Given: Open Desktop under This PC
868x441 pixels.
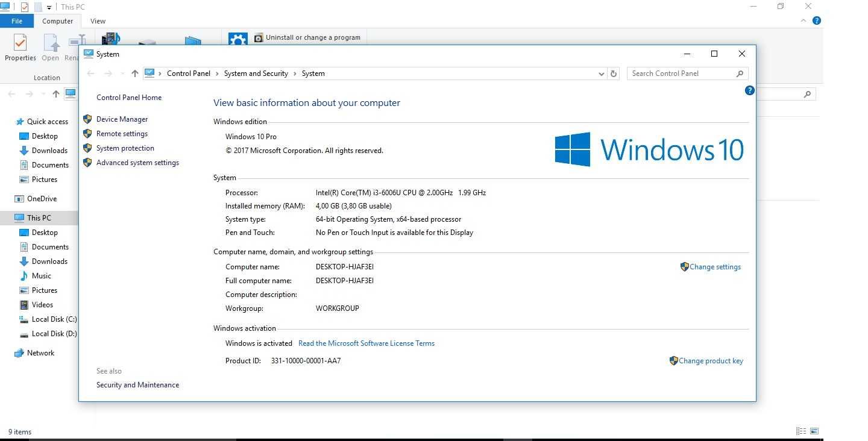Looking at the screenshot, I should (45, 233).
